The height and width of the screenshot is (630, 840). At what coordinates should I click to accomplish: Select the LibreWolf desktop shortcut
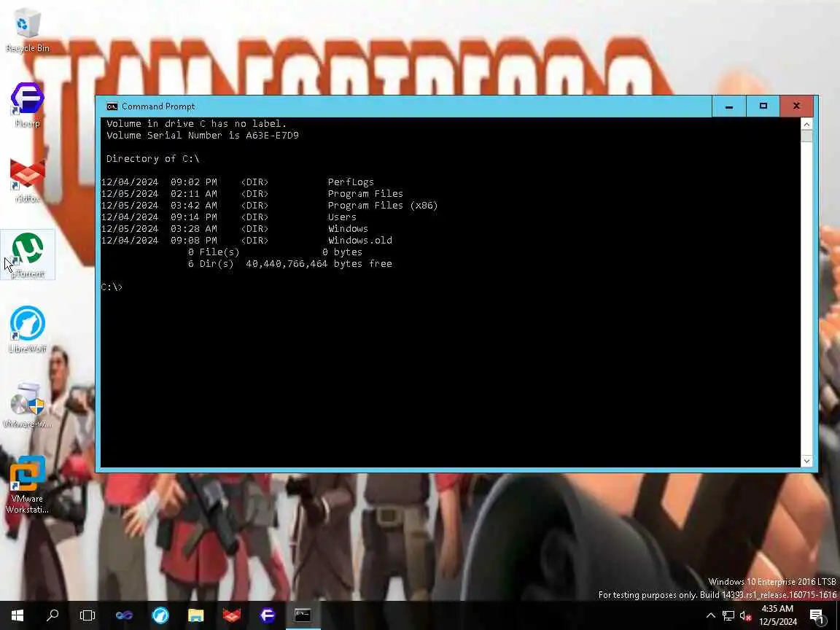(x=27, y=330)
